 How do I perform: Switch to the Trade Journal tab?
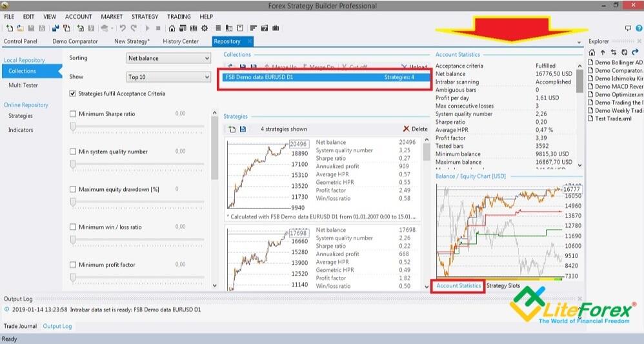[20, 327]
